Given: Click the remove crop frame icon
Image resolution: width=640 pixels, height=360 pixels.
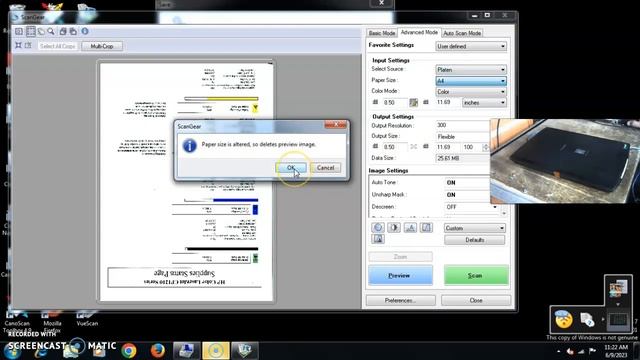Looking at the screenshot, I should (28, 45).
